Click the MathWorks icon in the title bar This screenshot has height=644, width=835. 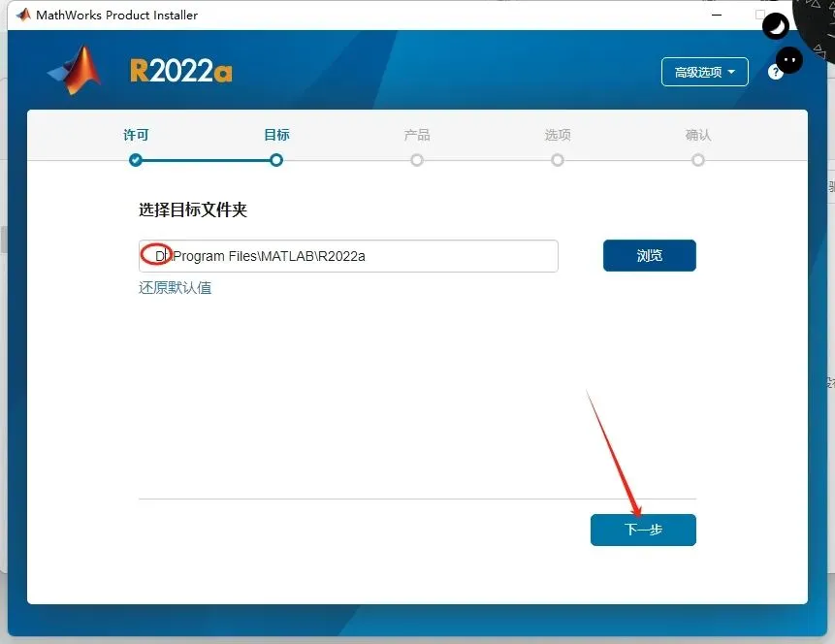(23, 15)
